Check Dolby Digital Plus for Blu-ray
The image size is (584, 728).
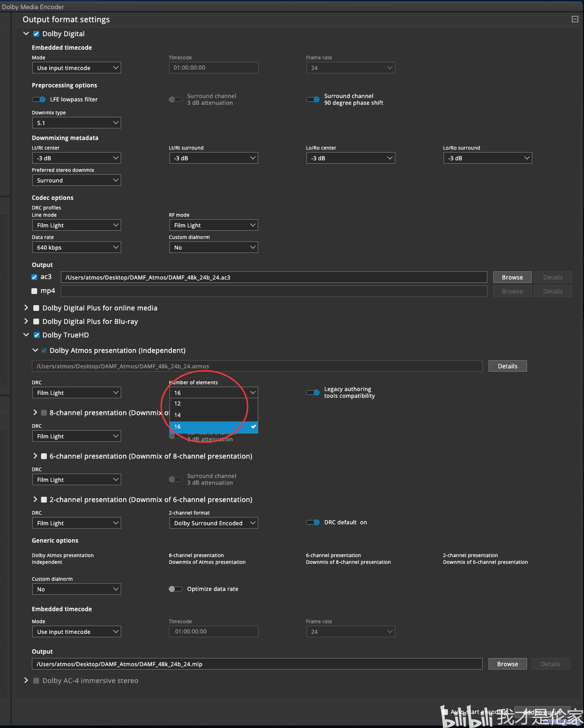36,321
